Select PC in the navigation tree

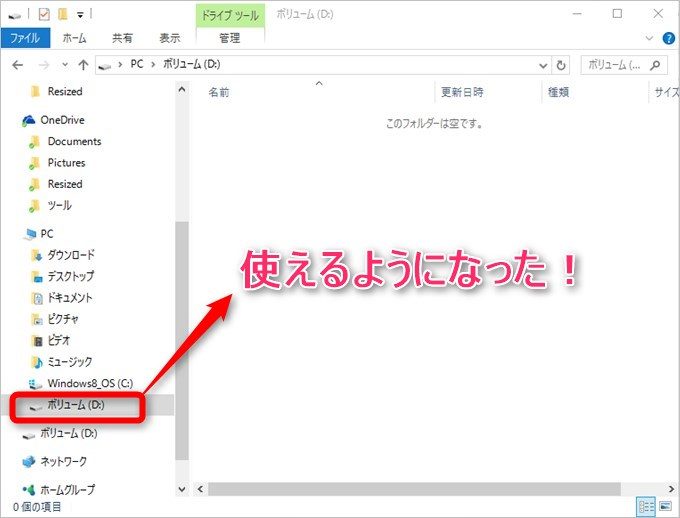[47, 234]
